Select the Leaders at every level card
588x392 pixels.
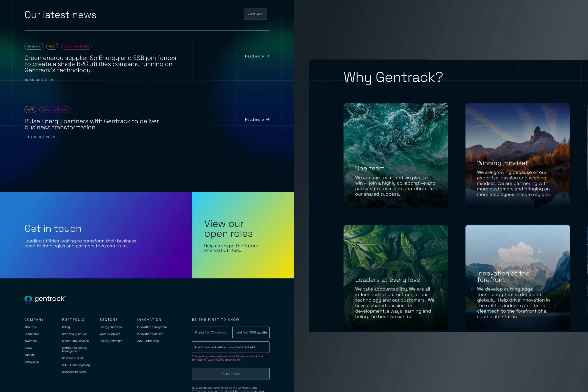pos(396,278)
